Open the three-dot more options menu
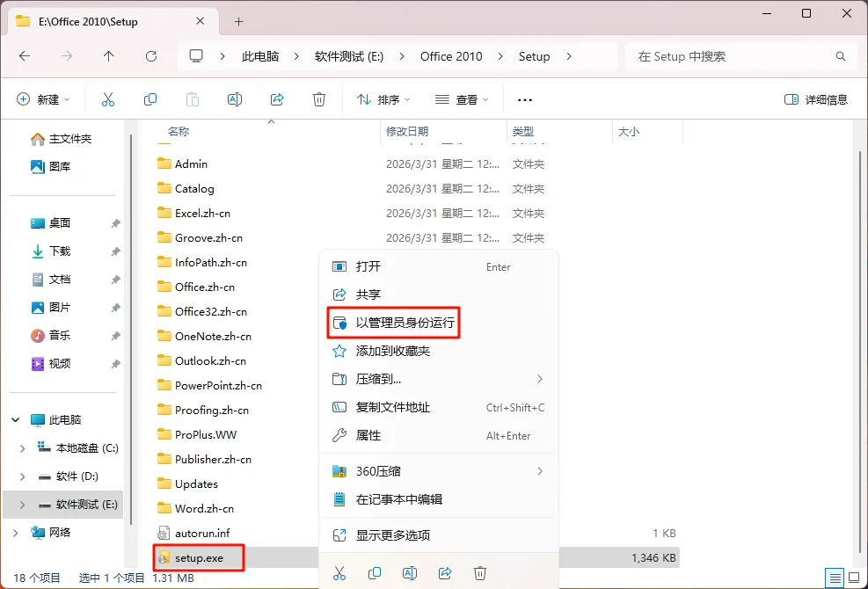868x589 pixels. point(525,100)
